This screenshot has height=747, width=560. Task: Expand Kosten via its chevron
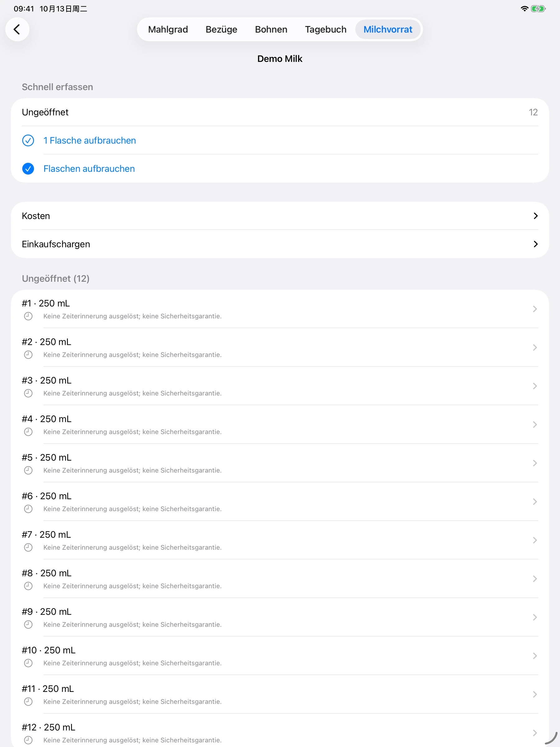point(535,216)
